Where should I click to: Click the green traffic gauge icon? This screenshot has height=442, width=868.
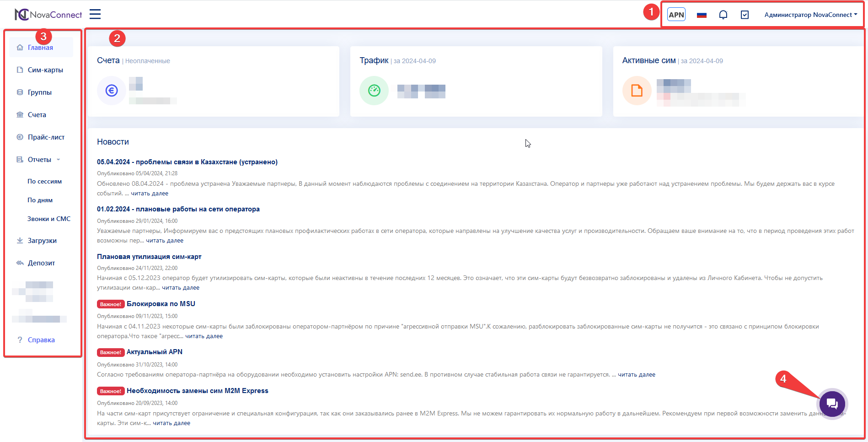coord(374,91)
